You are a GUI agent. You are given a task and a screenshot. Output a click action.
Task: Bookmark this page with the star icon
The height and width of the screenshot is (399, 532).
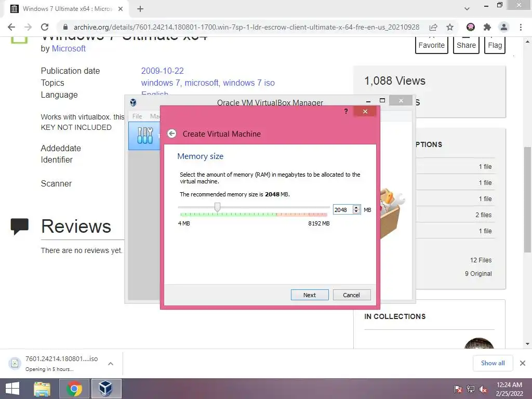450,27
